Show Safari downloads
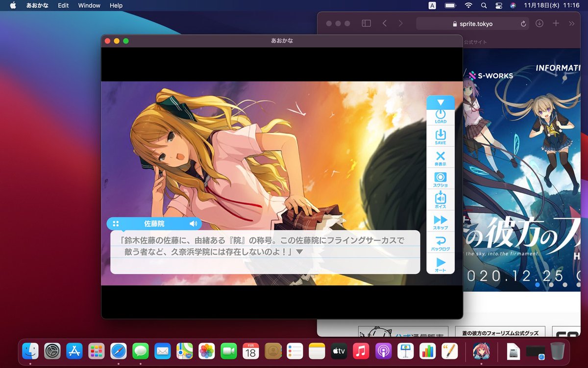588x368 pixels. [539, 23]
